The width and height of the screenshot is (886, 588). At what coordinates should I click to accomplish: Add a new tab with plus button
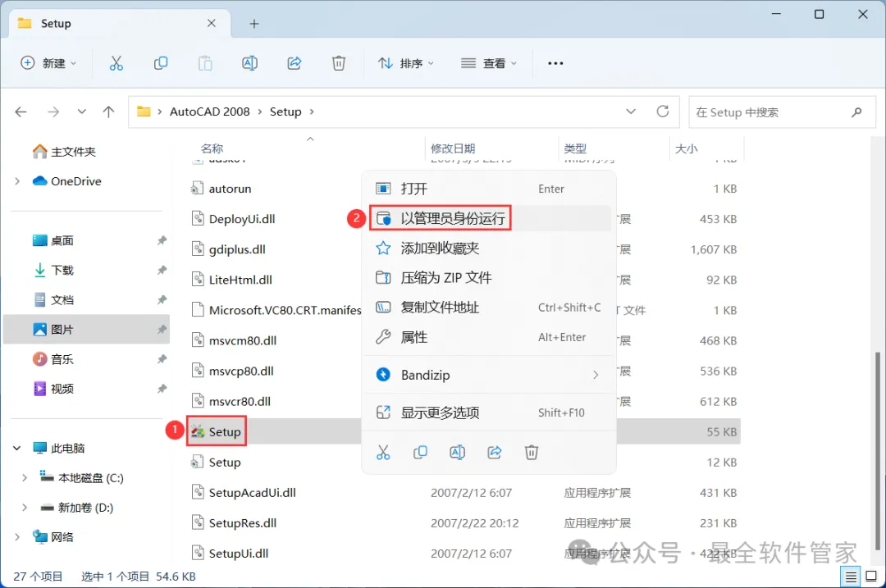click(254, 24)
